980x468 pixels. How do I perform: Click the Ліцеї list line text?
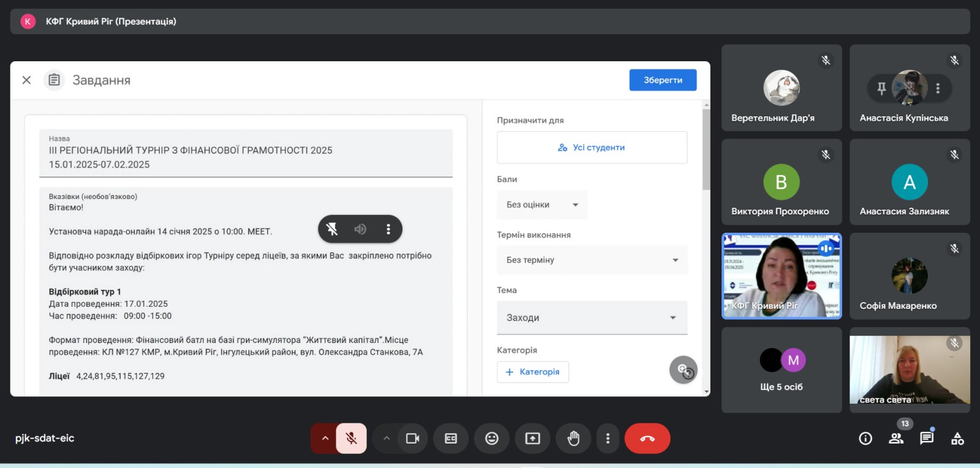(107, 376)
